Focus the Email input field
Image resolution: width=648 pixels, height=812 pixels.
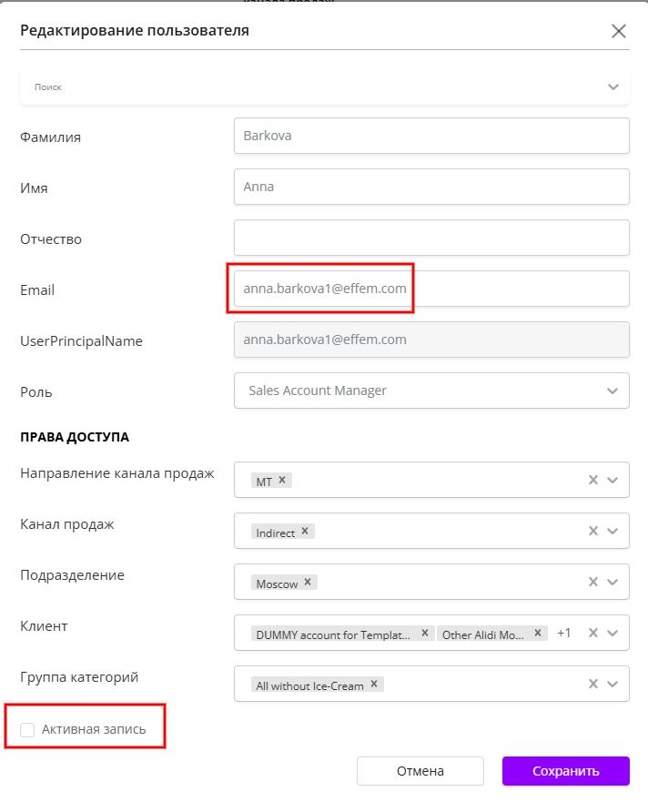pyautogui.click(x=431, y=289)
